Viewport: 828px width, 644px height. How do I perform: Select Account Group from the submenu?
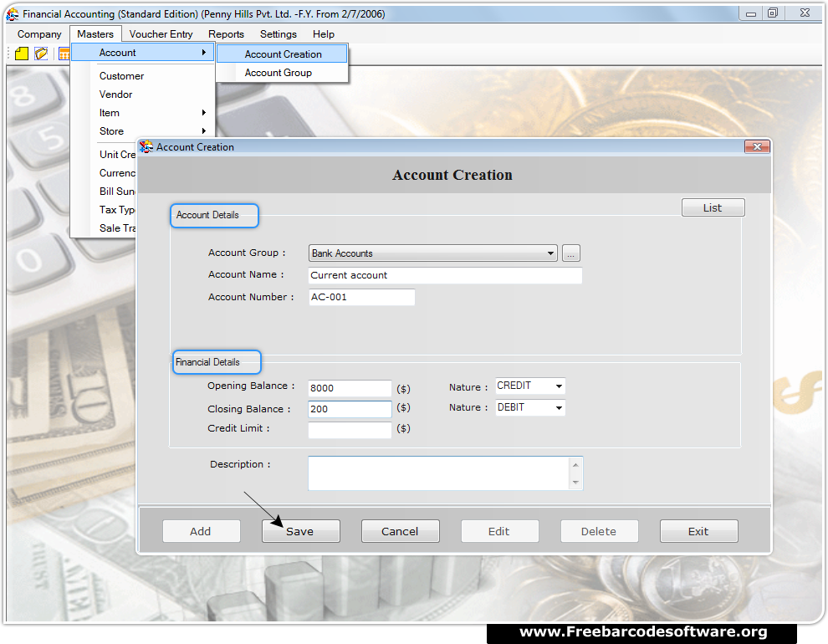(282, 73)
